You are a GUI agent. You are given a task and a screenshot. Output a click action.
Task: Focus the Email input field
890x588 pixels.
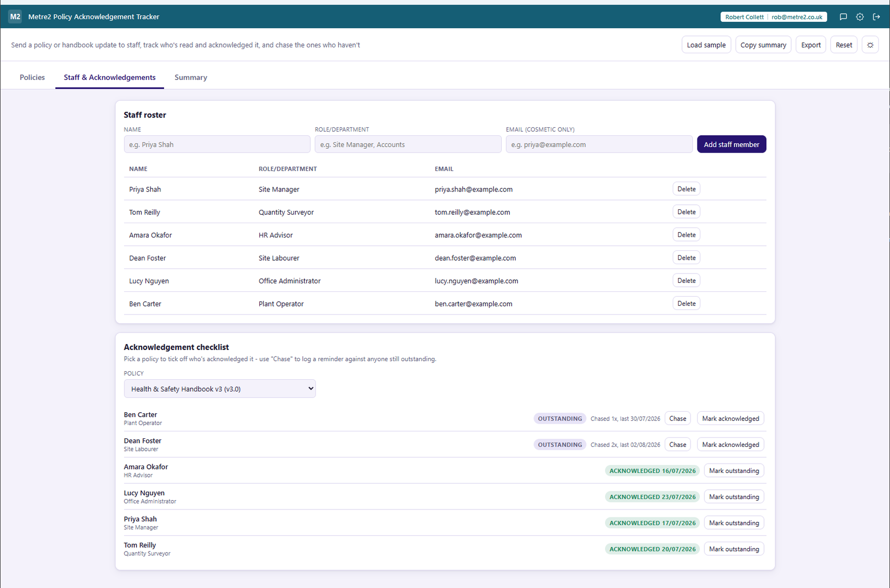pyautogui.click(x=599, y=144)
